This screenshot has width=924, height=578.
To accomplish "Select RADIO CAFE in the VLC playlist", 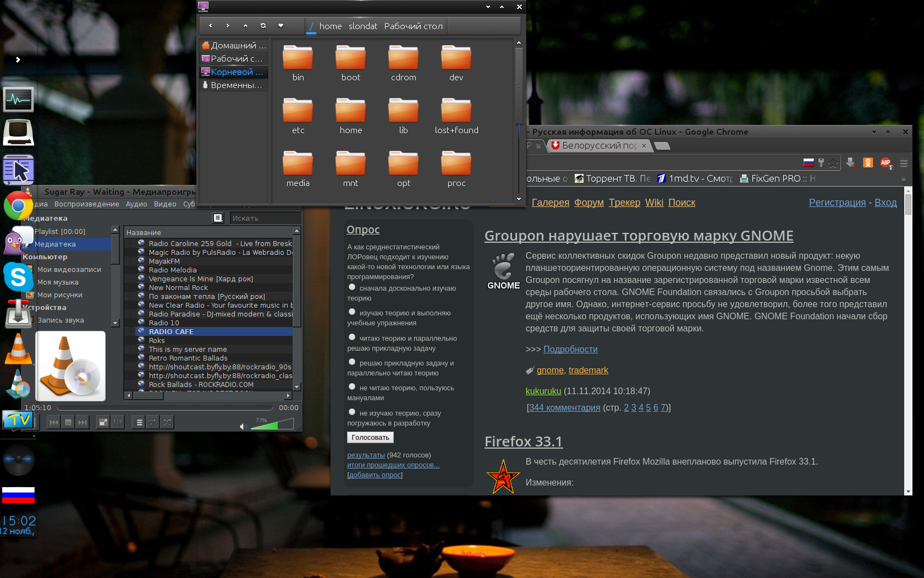I will click(x=215, y=331).
